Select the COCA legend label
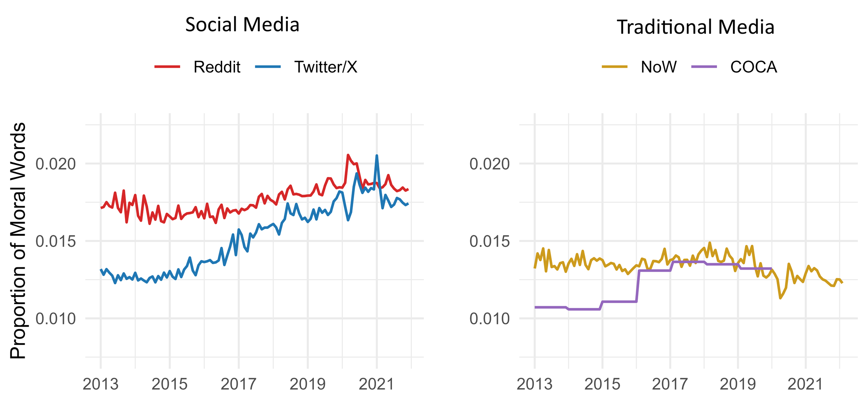This screenshot has width=868, height=406. [x=753, y=67]
